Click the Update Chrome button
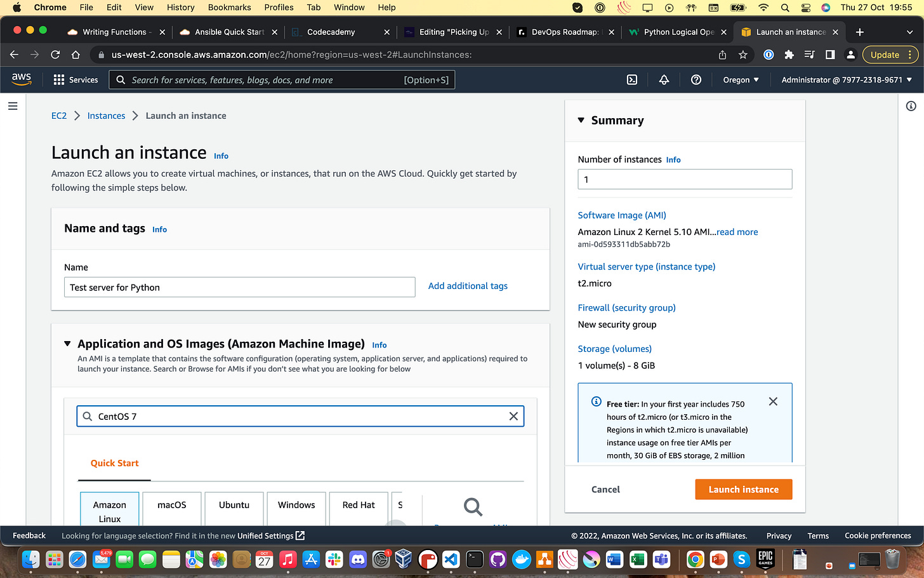 coord(890,55)
